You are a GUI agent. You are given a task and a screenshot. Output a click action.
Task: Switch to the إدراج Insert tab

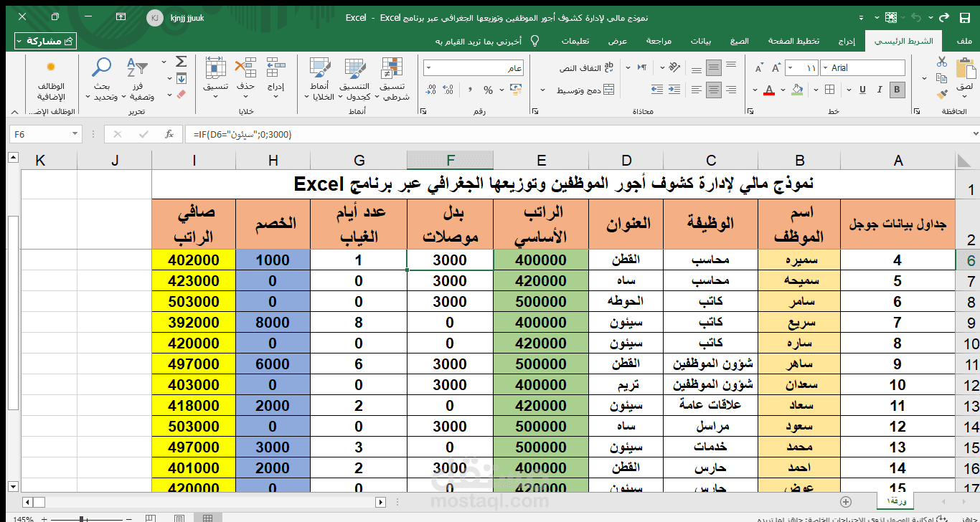tap(847, 41)
